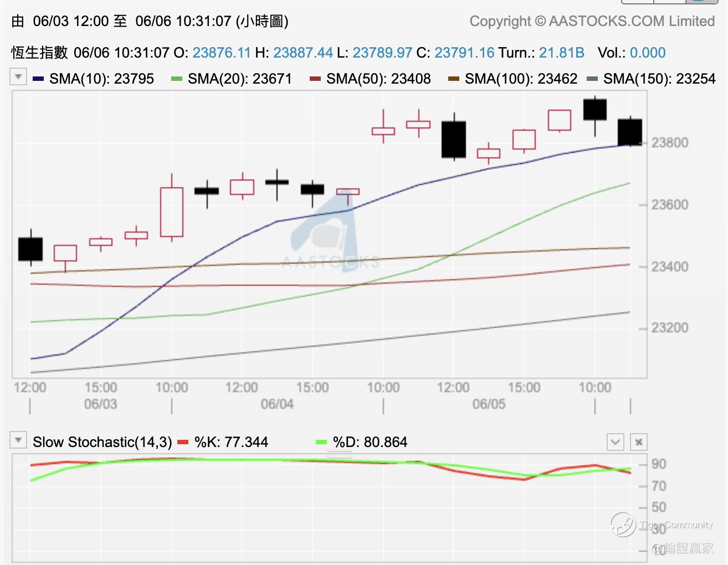Click the %K red legend swatch
Screen dimensions: 728x565
pyautogui.click(x=183, y=442)
